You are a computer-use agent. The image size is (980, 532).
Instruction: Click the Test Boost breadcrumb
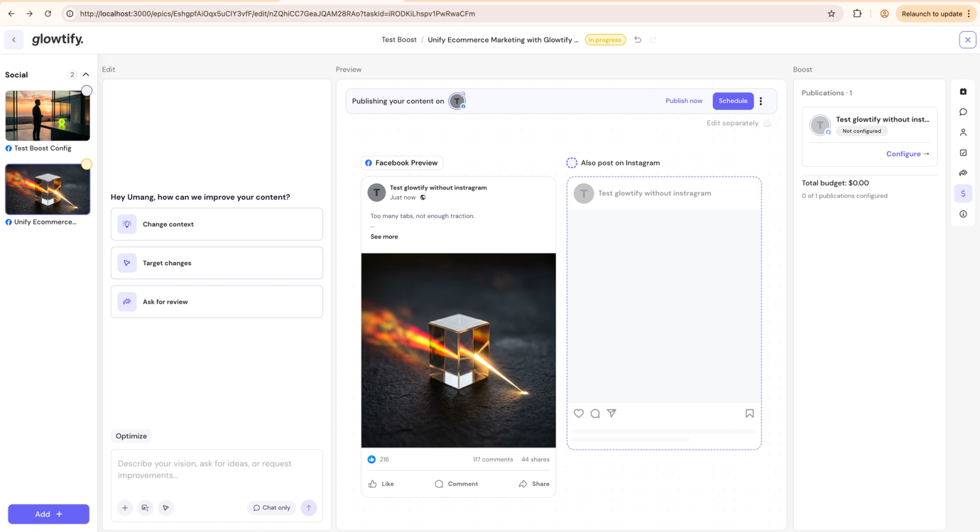click(399, 40)
